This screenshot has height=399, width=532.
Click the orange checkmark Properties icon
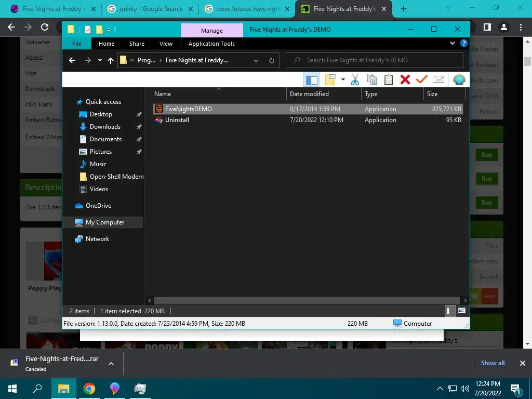422,79
